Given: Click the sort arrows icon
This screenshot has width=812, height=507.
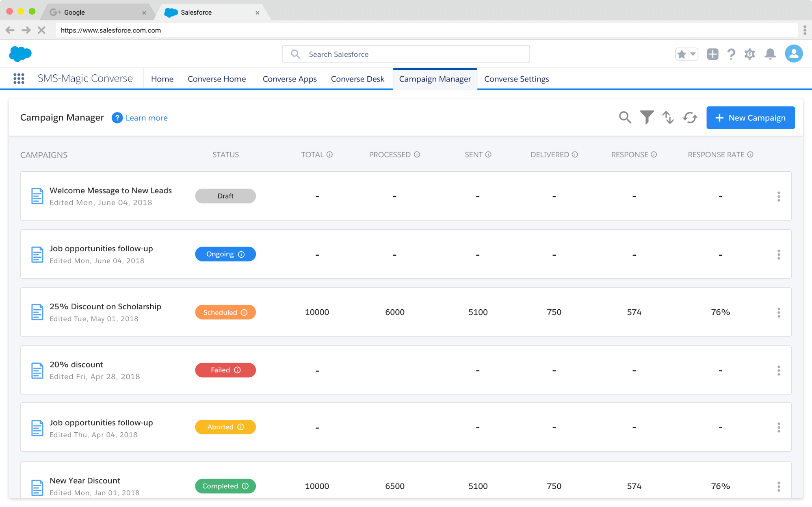Looking at the screenshot, I should [x=668, y=118].
